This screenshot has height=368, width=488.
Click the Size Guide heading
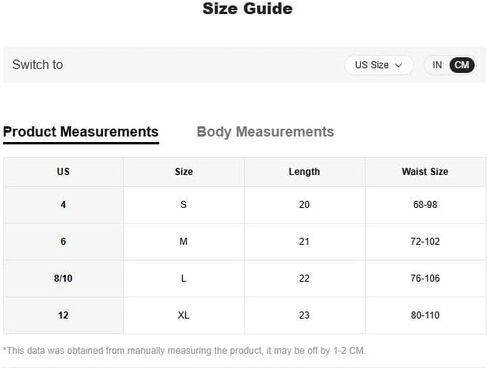pos(247,8)
